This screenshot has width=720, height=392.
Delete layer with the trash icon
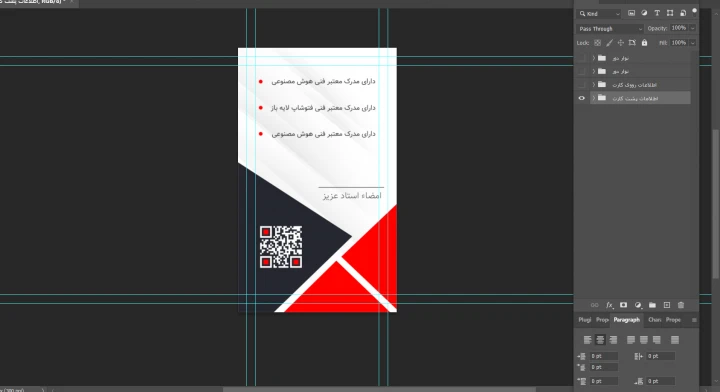pos(681,305)
